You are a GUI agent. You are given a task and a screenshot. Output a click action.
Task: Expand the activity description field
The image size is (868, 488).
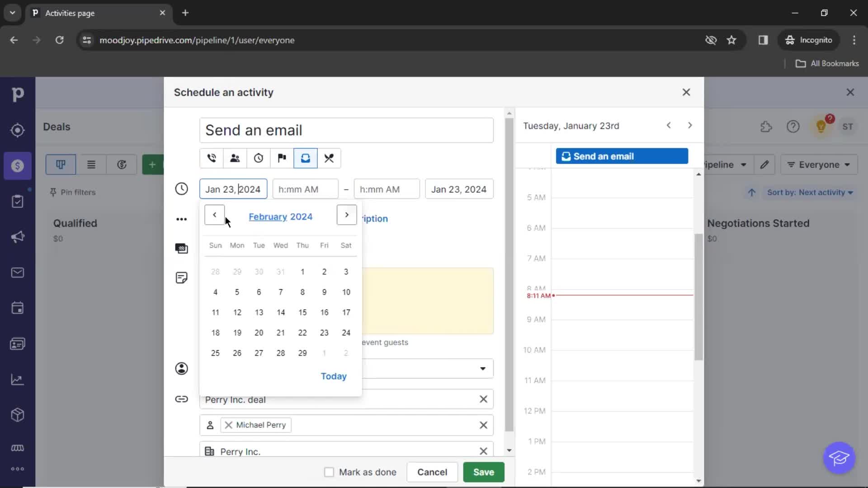tap(375, 218)
